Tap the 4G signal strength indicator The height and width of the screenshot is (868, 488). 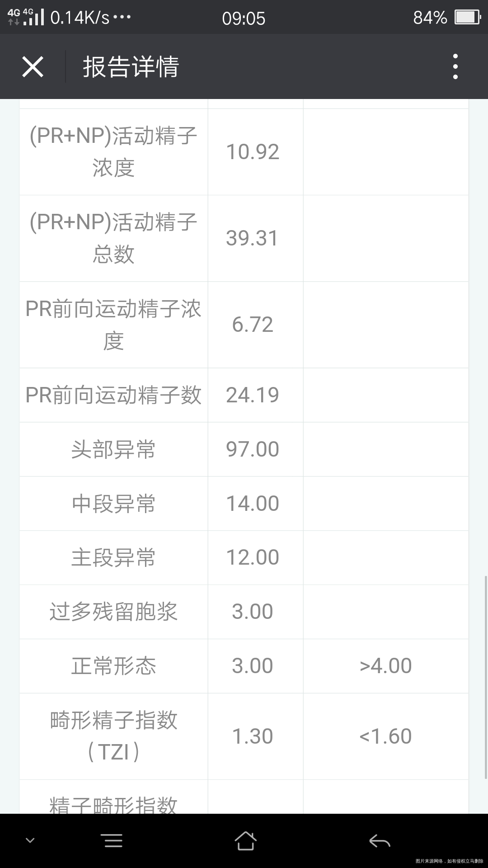pyautogui.click(x=26, y=17)
